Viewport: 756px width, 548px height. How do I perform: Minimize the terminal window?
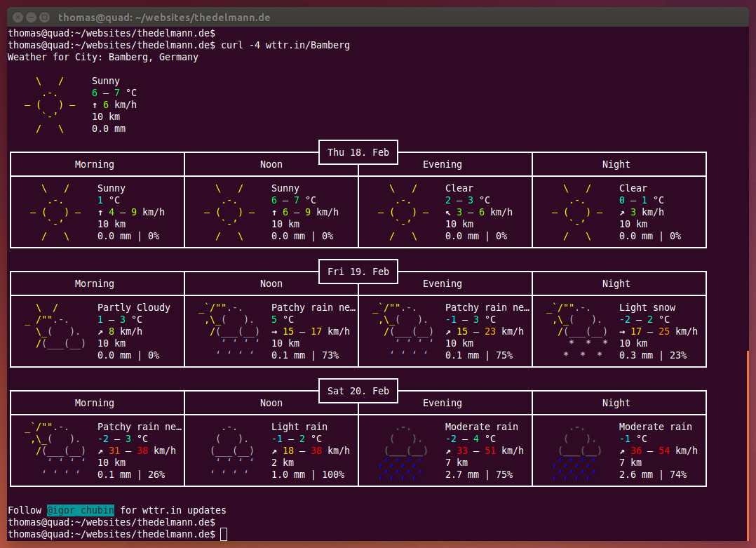coord(32,18)
